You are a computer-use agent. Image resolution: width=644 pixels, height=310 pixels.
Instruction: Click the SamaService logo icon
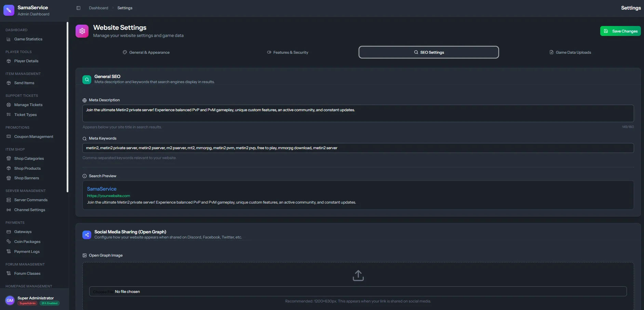pos(9,10)
